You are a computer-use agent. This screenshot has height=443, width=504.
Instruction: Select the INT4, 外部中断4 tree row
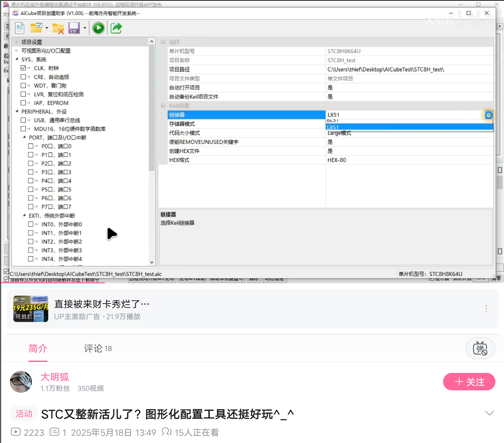(x=62, y=259)
